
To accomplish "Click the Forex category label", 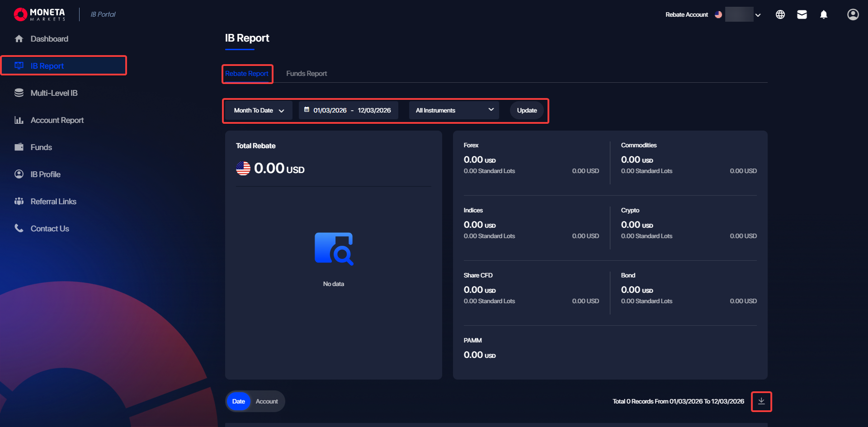I will click(471, 145).
